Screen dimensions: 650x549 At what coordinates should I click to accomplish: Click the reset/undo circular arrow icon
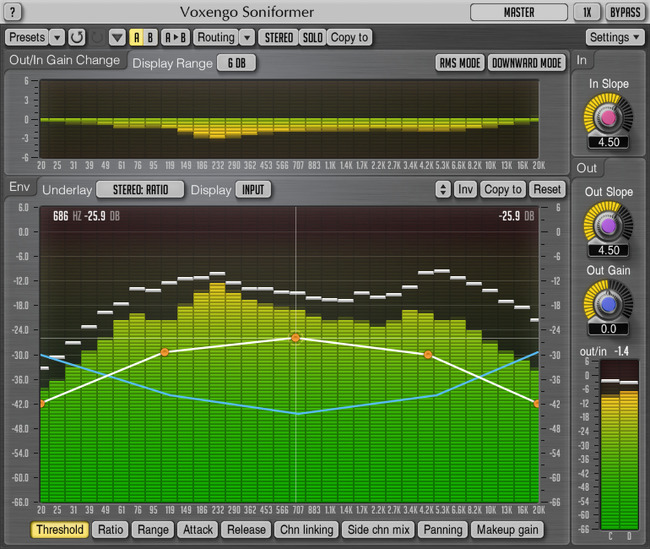[x=77, y=38]
